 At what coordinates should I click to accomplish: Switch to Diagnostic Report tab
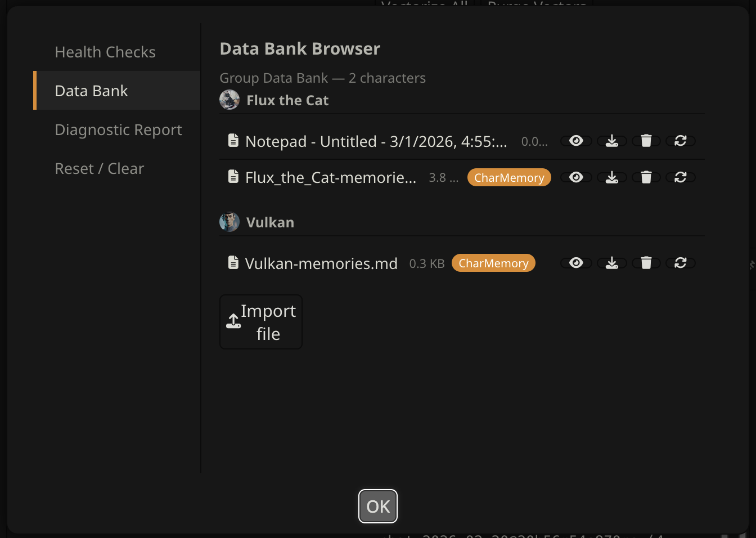pos(118,130)
